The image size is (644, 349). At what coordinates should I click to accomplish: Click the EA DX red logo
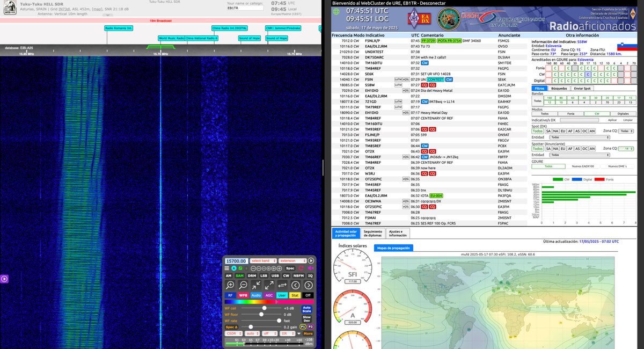click(x=426, y=18)
